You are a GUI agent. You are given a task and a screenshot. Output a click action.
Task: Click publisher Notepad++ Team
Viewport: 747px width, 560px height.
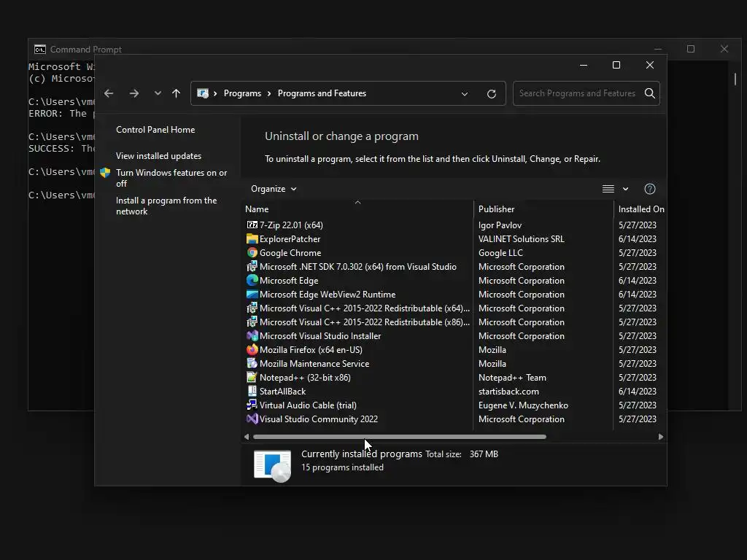(x=512, y=377)
